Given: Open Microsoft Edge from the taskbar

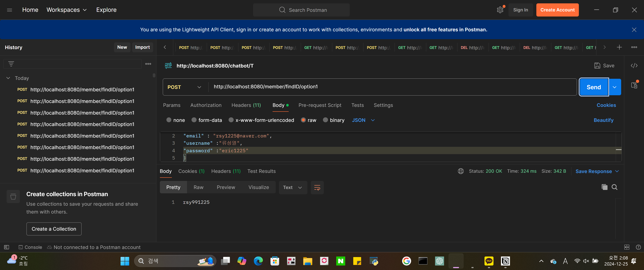Looking at the screenshot, I should tap(258, 261).
